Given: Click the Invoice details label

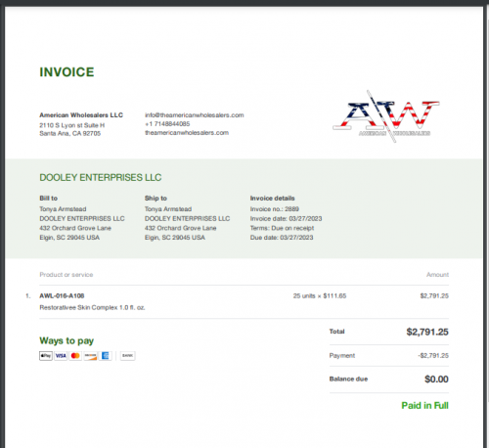Looking at the screenshot, I should click(x=272, y=199).
